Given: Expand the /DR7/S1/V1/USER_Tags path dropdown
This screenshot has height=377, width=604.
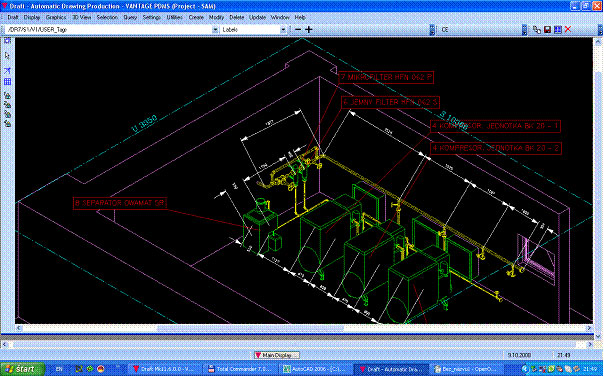Looking at the screenshot, I should pyautogui.click(x=215, y=30).
